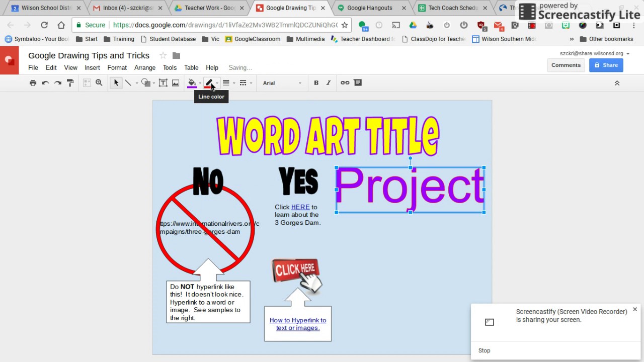Toggle bold formatting
This screenshot has width=644, height=362.
[x=316, y=82]
